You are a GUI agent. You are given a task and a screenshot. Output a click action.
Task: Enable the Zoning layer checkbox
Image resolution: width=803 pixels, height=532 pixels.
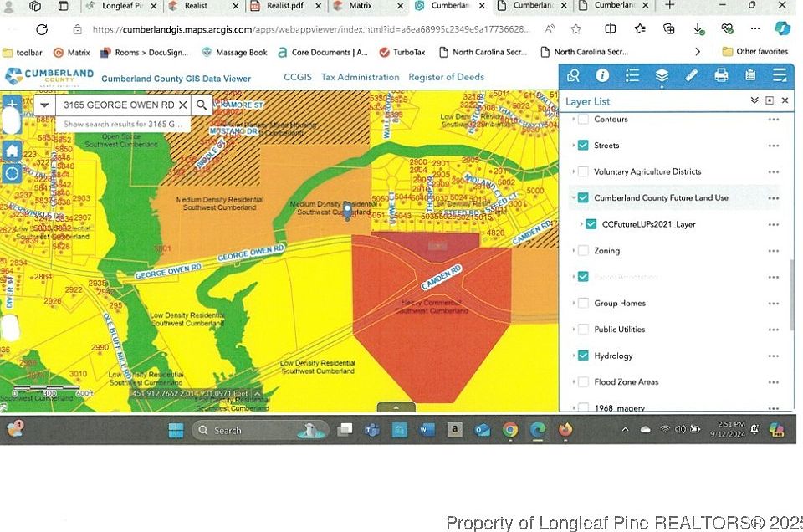click(x=583, y=250)
